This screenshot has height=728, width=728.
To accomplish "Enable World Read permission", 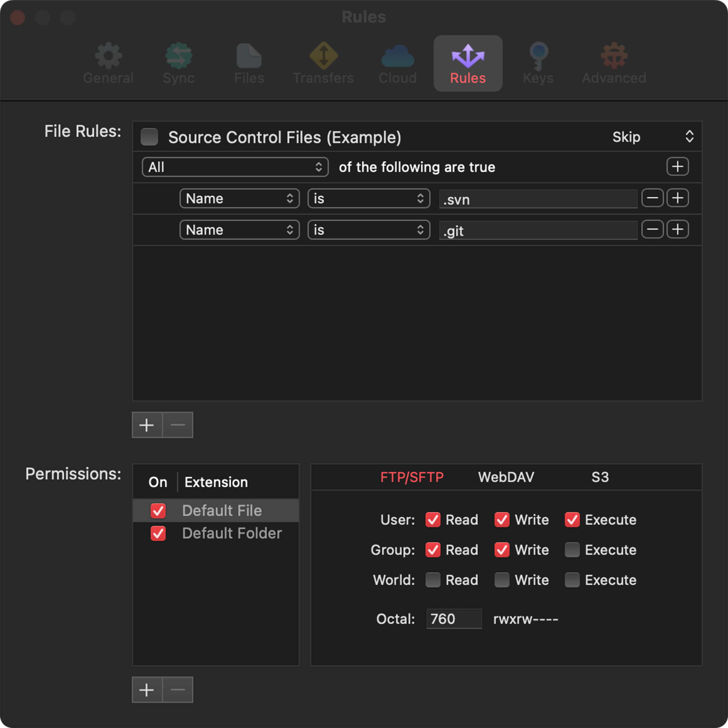I will pyautogui.click(x=433, y=580).
